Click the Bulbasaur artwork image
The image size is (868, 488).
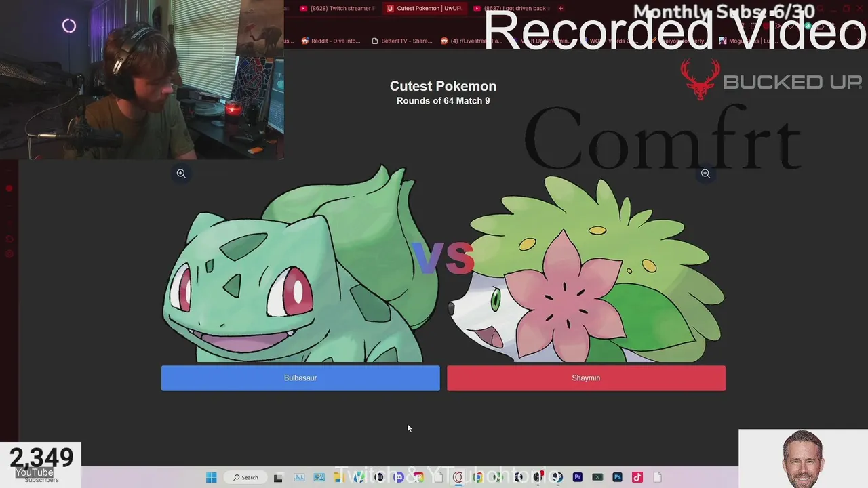[x=300, y=263]
